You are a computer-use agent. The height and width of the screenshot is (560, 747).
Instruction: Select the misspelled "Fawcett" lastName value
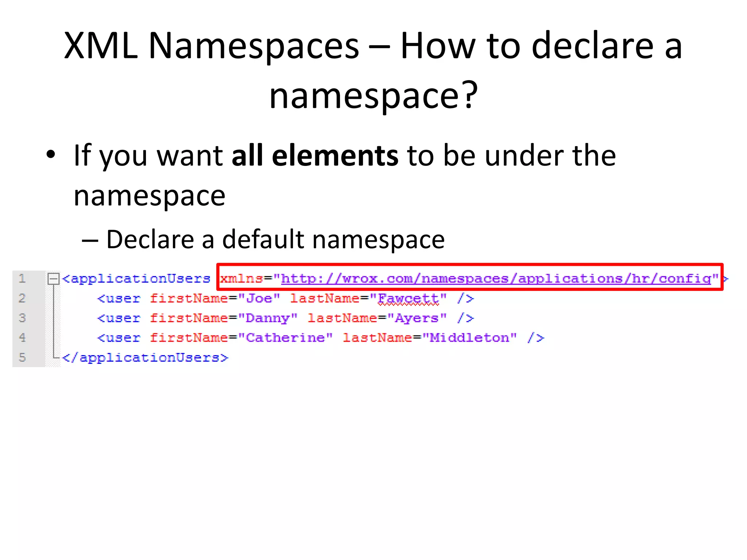(x=408, y=299)
